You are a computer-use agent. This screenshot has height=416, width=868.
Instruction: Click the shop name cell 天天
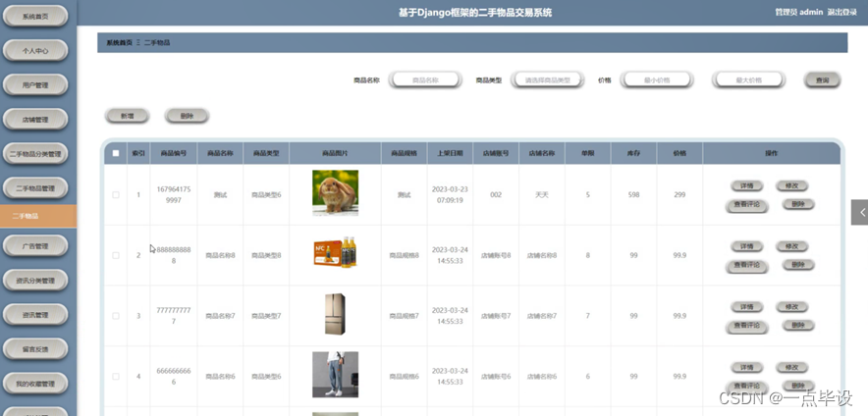tap(542, 194)
